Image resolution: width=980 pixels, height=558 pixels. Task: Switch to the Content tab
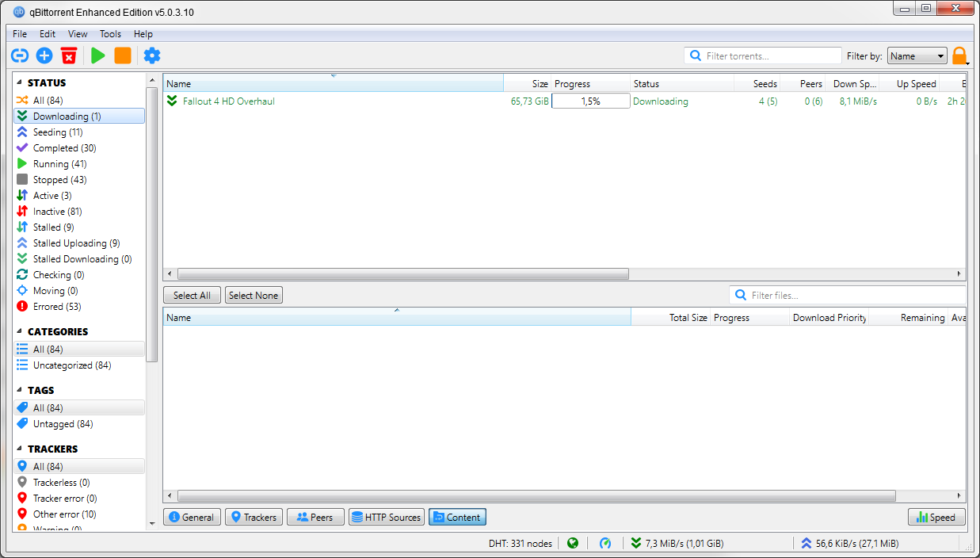[x=457, y=517]
